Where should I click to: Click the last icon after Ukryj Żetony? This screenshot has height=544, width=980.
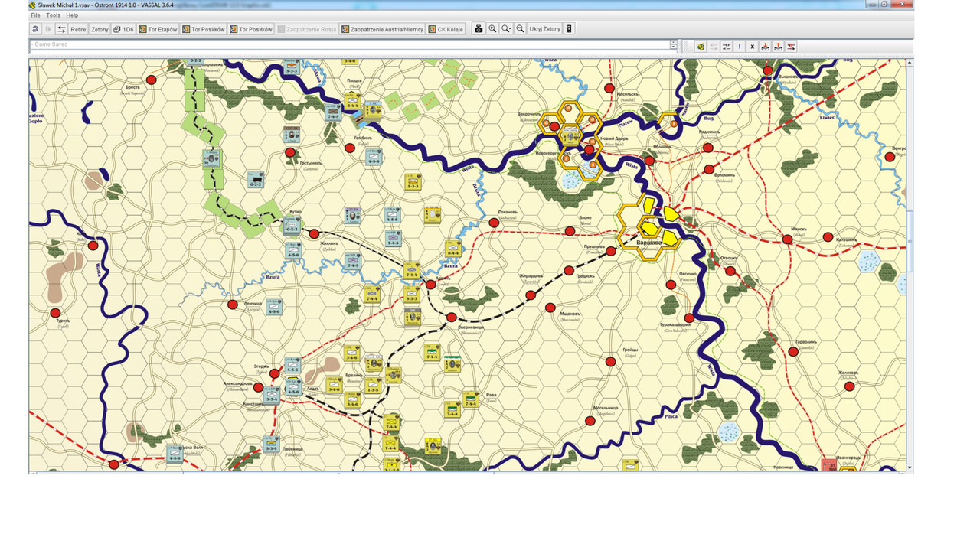click(x=570, y=29)
